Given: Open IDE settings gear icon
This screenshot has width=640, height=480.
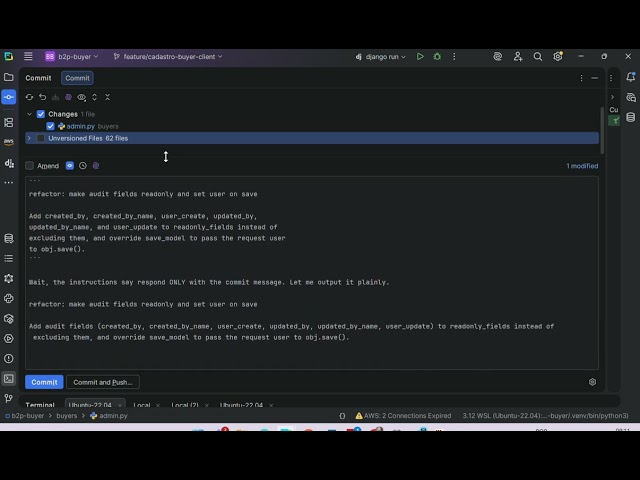Looking at the screenshot, I should (x=558, y=56).
